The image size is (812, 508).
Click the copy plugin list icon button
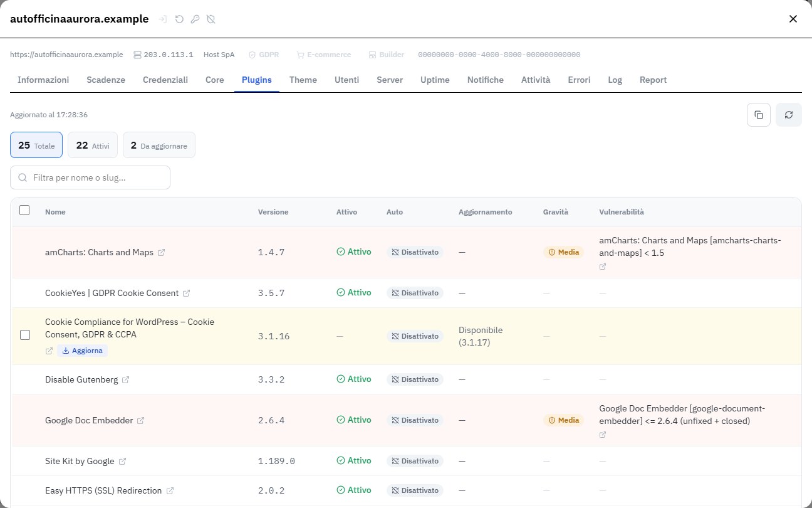[759, 115]
